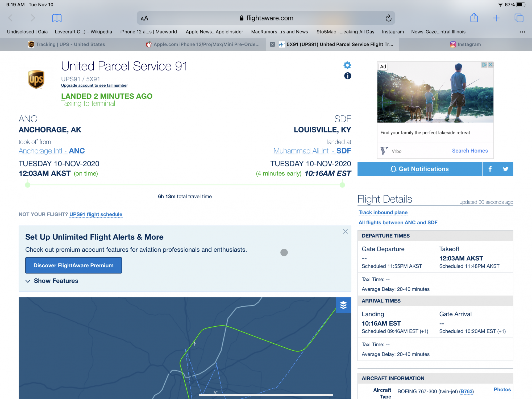Click the flight progress arrival dot

pos(342,185)
